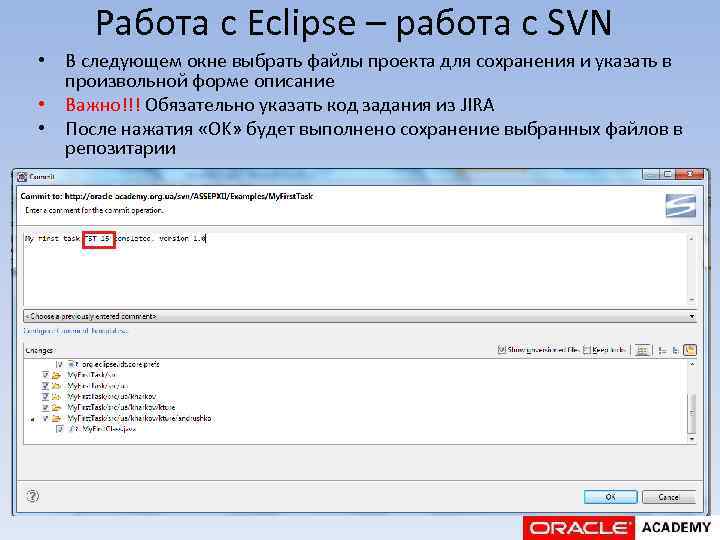Image resolution: width=720 pixels, height=540 pixels.
Task: Switch the changes list to tree mode
Action: [676, 350]
